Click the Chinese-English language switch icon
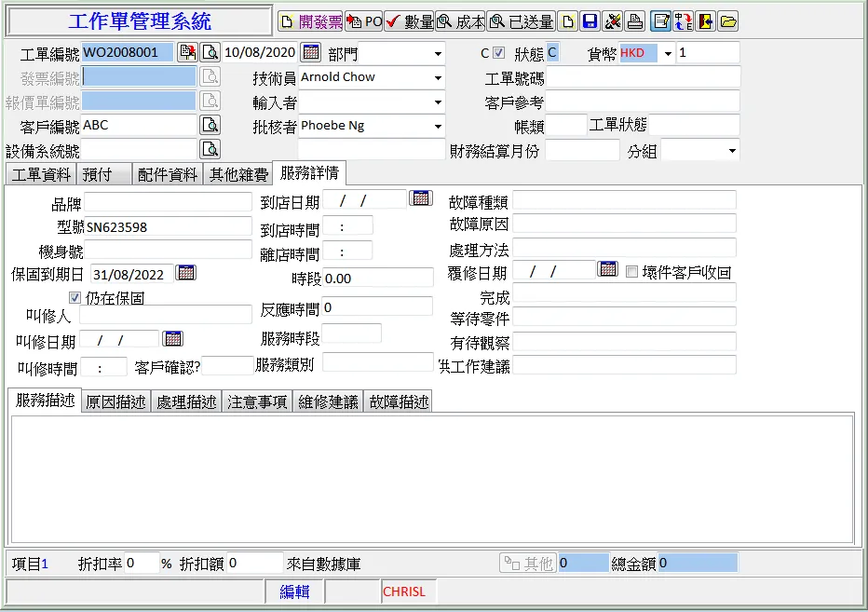868x612 pixels. (x=684, y=21)
